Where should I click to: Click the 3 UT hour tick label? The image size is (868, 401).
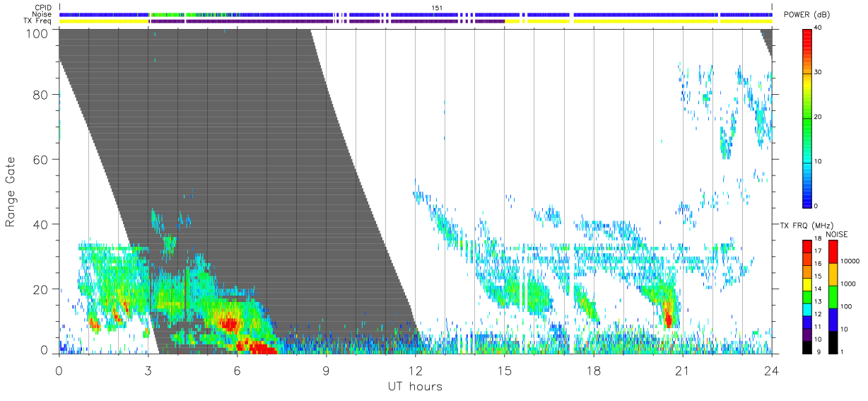148,371
